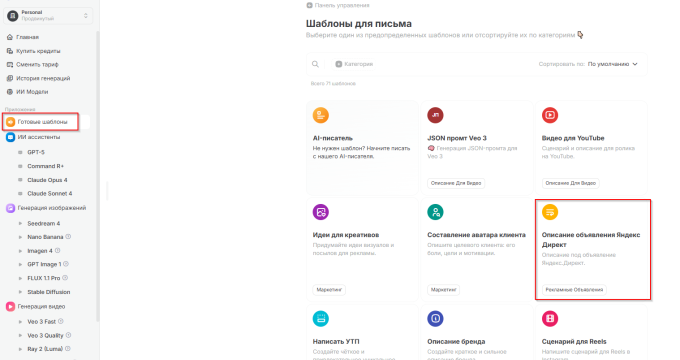The width and height of the screenshot is (680, 360).
Task: Open ИИ Модели page
Action: (x=32, y=92)
